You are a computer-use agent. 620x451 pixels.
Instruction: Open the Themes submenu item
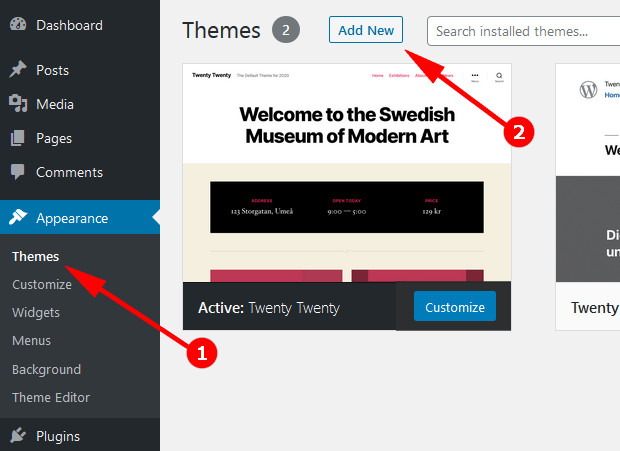36,256
